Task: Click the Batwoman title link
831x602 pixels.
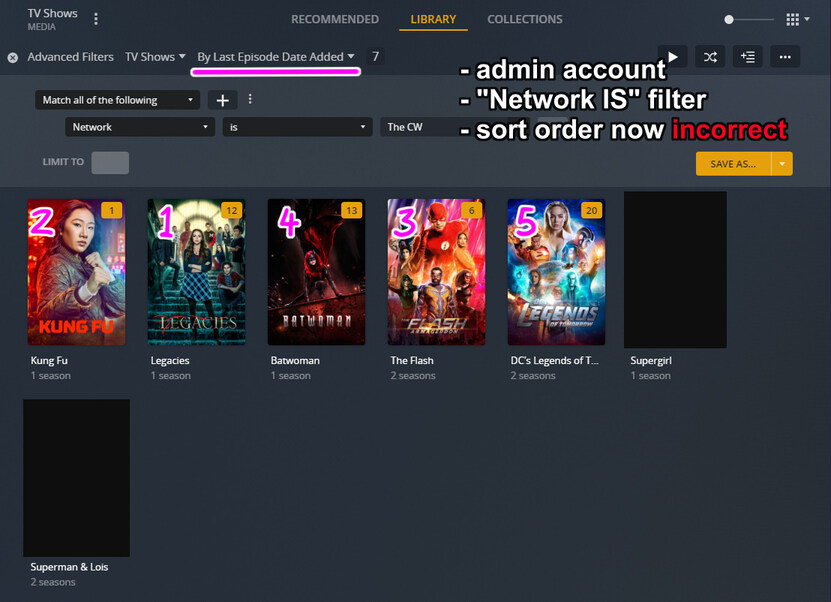Action: click(x=295, y=360)
